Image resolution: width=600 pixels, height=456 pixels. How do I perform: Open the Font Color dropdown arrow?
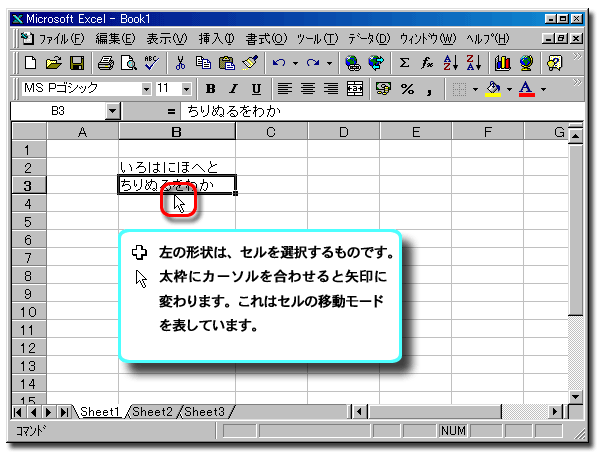pos(543,89)
